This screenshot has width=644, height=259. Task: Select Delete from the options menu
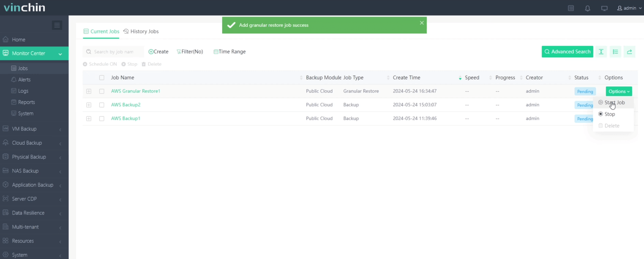point(613,126)
